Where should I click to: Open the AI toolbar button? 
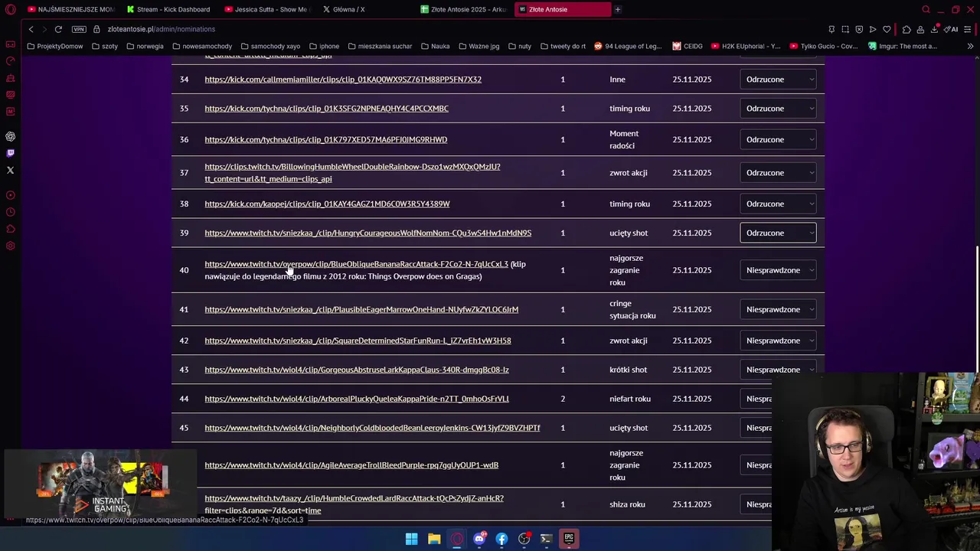952,29
